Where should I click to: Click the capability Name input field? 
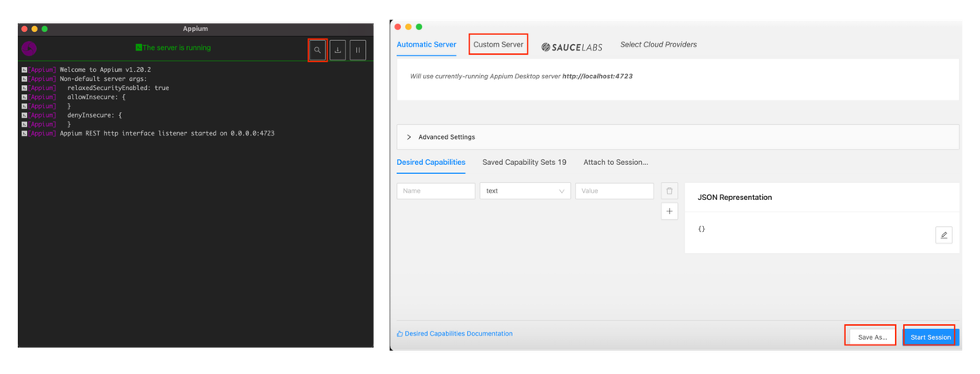[x=436, y=191]
